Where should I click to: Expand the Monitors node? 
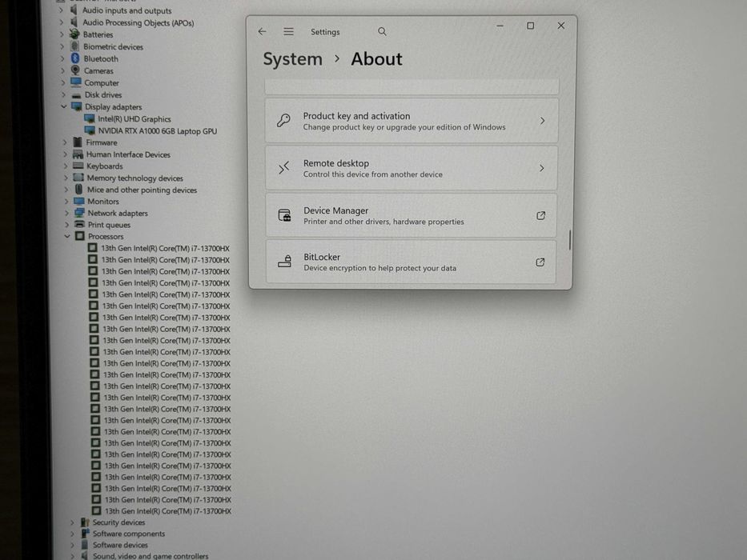66,201
